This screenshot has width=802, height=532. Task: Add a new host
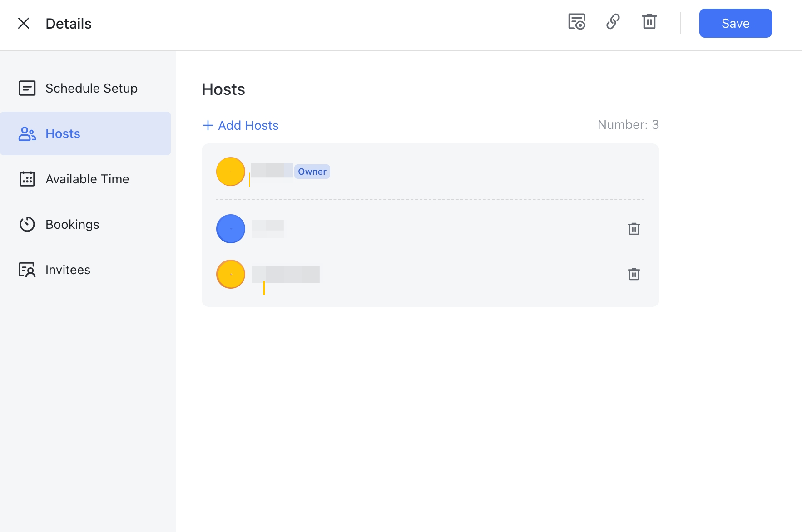pos(248,125)
